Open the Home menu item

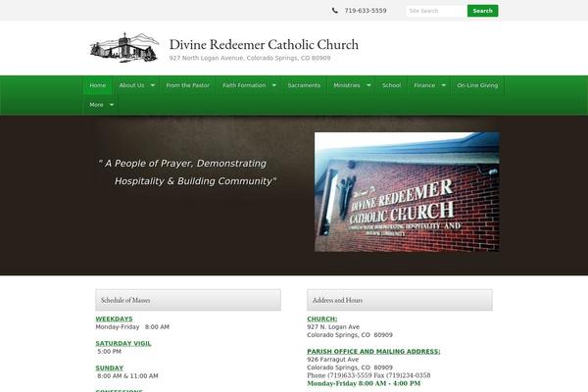coord(97,85)
